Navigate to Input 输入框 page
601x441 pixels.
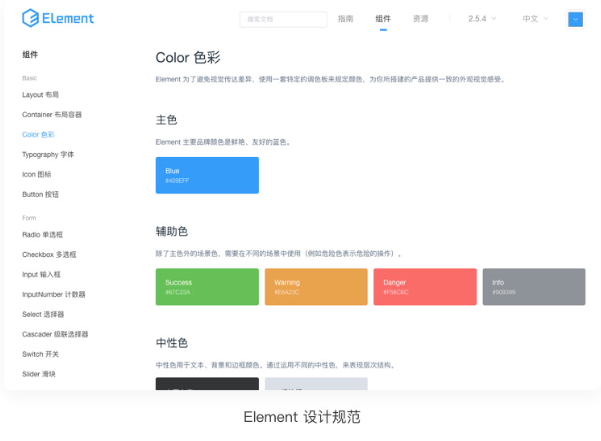tap(41, 274)
